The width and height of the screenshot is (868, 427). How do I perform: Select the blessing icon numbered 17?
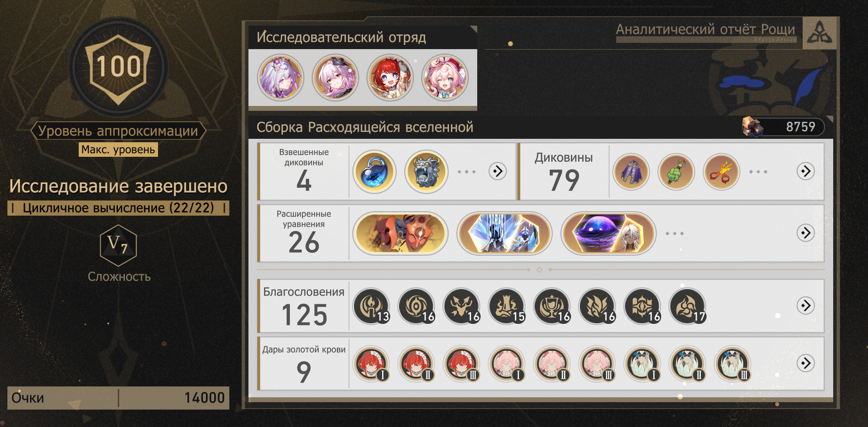[x=687, y=306]
